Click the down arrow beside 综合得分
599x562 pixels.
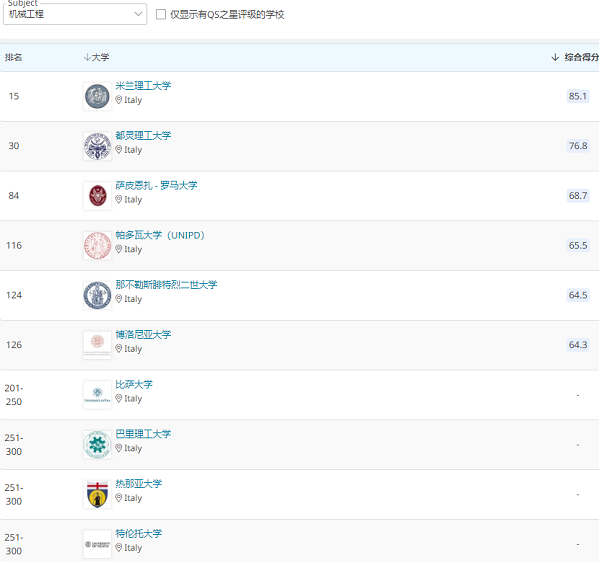click(x=555, y=57)
